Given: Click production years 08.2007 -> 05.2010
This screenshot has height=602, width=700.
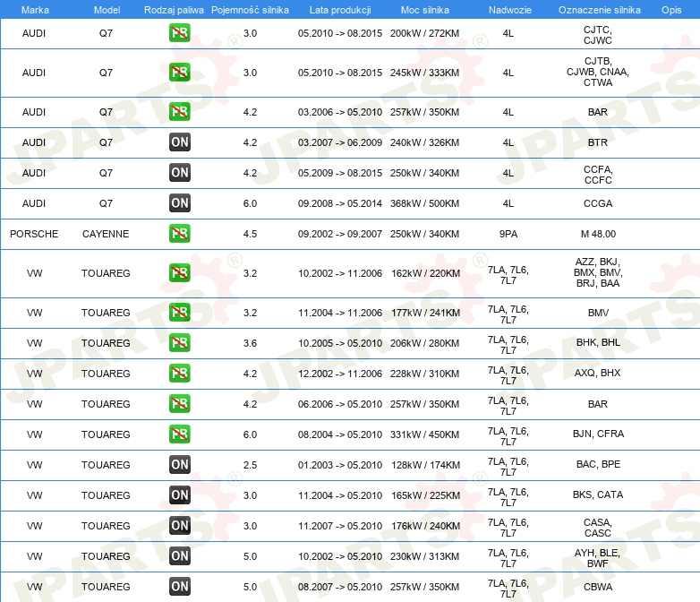Looking at the screenshot, I should tap(340, 587).
